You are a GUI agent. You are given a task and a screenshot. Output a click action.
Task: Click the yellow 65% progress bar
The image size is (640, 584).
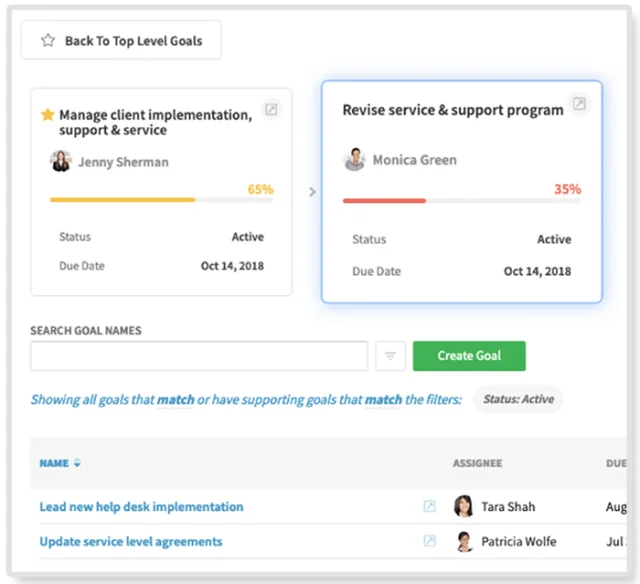[x=161, y=200]
